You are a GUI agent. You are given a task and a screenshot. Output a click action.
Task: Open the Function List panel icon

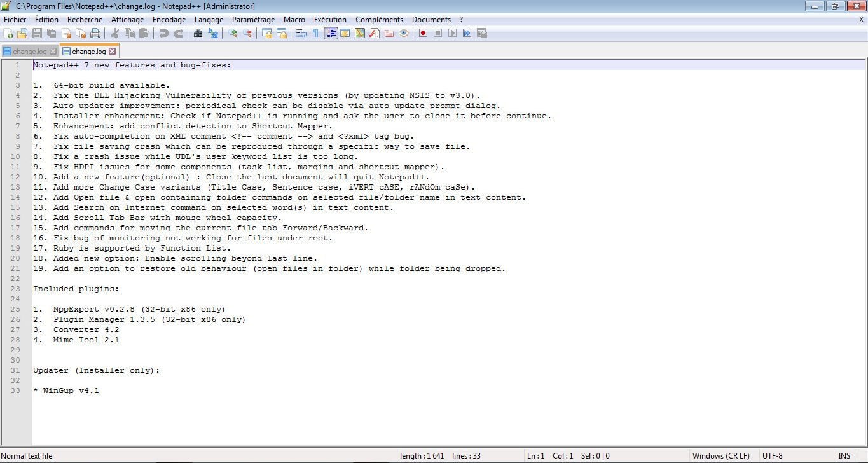pos(375,33)
